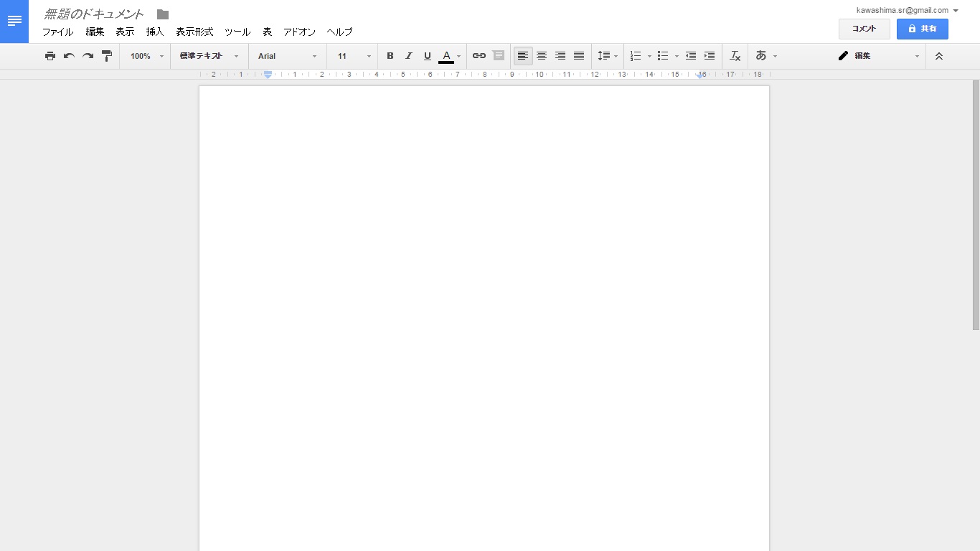Toggle underline formatting

[428, 56]
